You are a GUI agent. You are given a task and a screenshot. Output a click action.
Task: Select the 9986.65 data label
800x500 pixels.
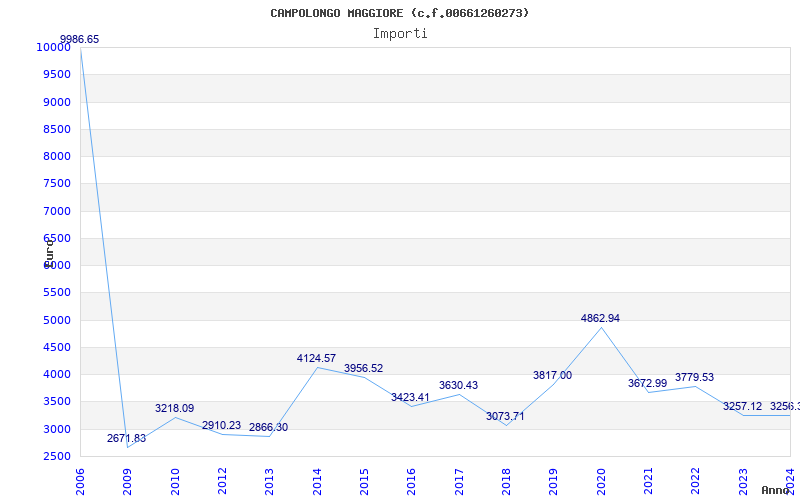[x=80, y=40]
